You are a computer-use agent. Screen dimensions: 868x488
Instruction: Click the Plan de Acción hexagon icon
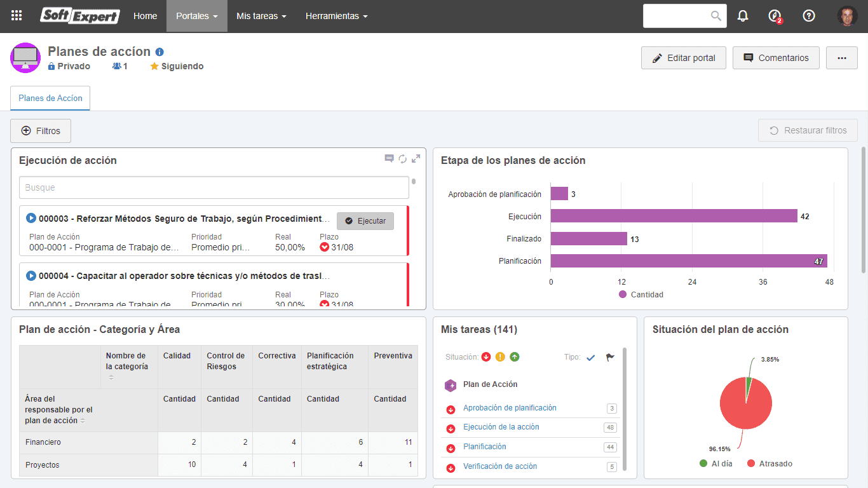[x=451, y=385]
